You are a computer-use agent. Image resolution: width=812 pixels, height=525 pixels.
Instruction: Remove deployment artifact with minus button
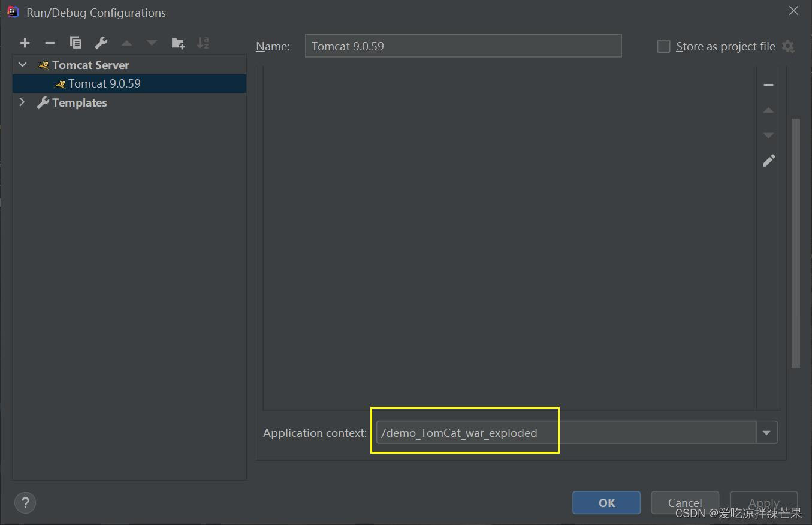768,85
